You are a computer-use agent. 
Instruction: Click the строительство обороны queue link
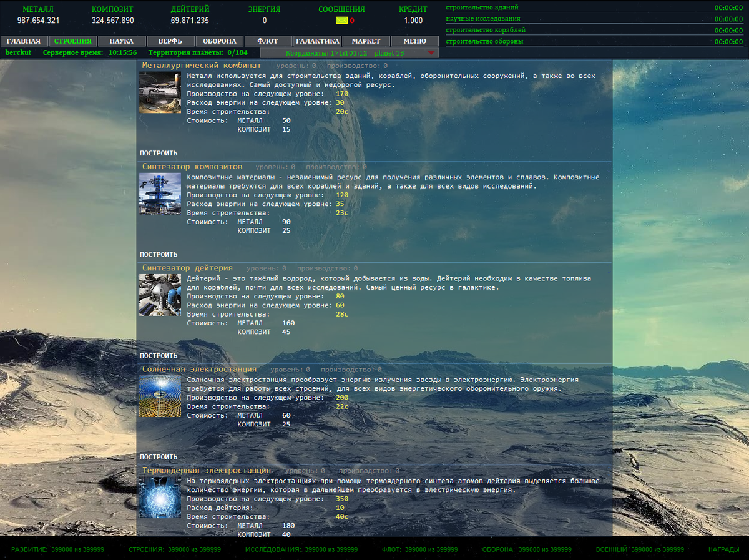click(x=484, y=41)
